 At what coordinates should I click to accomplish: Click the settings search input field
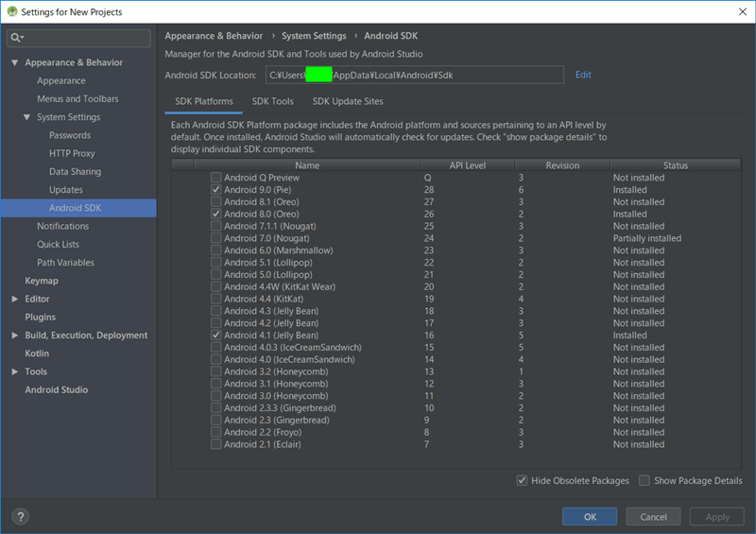pos(78,38)
